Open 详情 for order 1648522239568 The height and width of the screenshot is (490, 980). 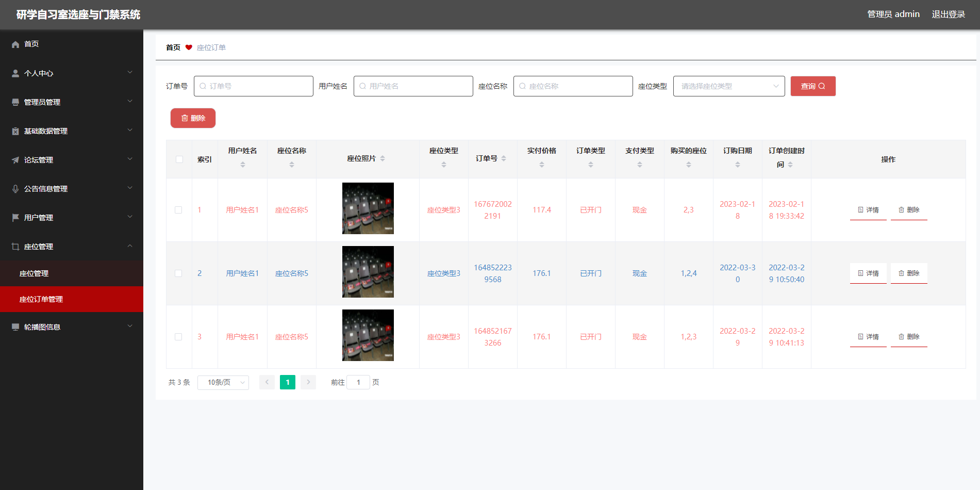[868, 273]
